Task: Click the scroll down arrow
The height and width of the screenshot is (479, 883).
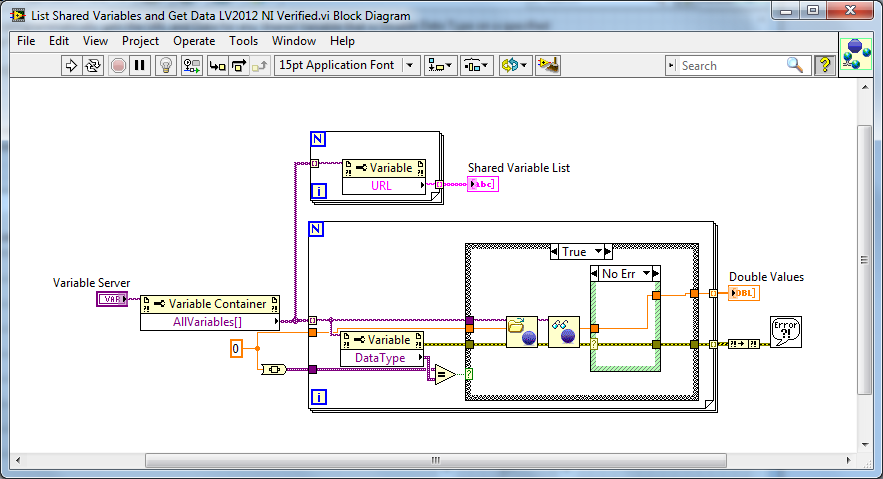Action: click(865, 445)
